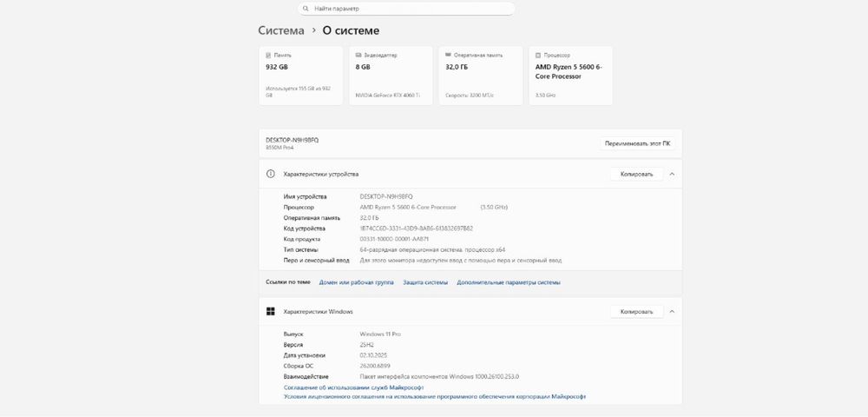Click the graphics card icon on the Видеоадаптер card

[357, 55]
